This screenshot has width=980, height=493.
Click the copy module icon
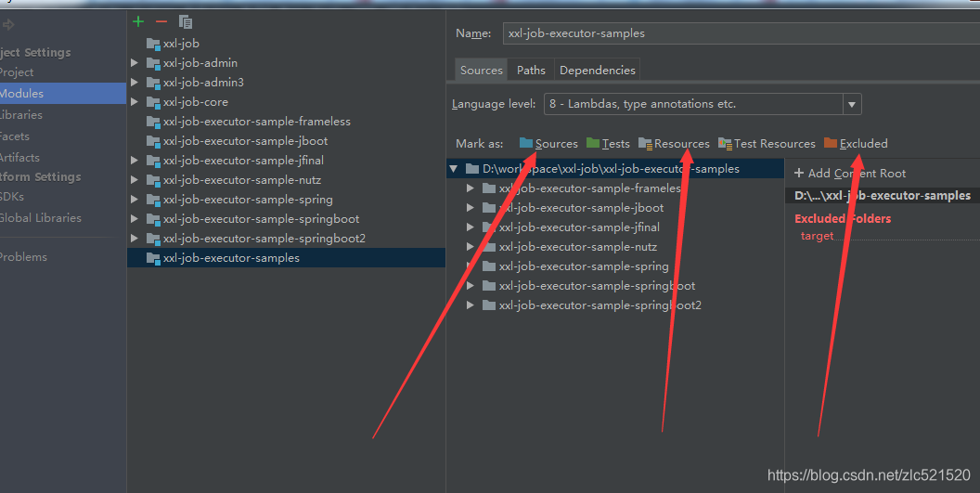185,22
